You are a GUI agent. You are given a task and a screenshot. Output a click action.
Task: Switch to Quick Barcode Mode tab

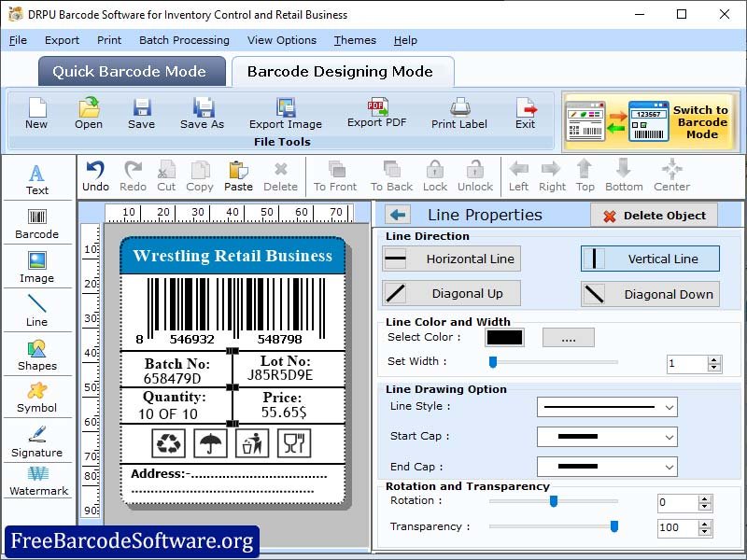[x=131, y=71]
